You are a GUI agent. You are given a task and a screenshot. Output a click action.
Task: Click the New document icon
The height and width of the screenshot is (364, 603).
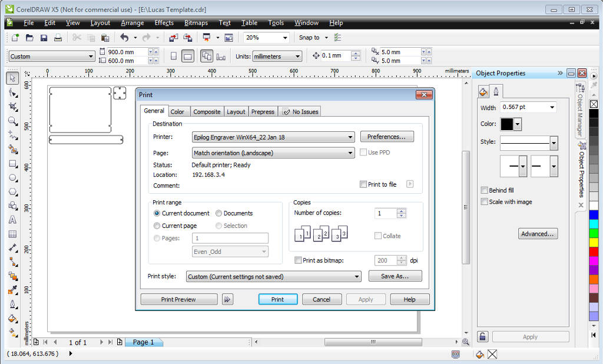click(x=15, y=38)
